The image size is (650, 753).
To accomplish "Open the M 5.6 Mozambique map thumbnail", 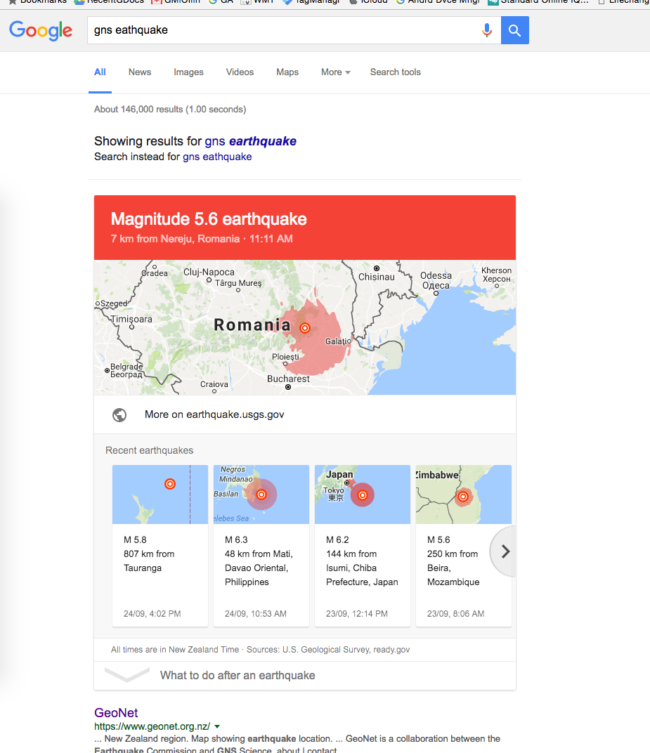I will click(x=463, y=494).
